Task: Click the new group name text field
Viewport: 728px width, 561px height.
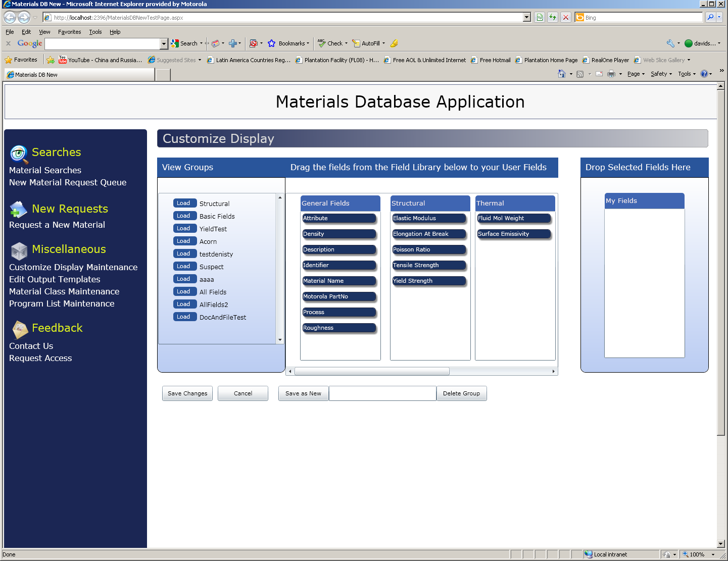Action: (x=382, y=393)
